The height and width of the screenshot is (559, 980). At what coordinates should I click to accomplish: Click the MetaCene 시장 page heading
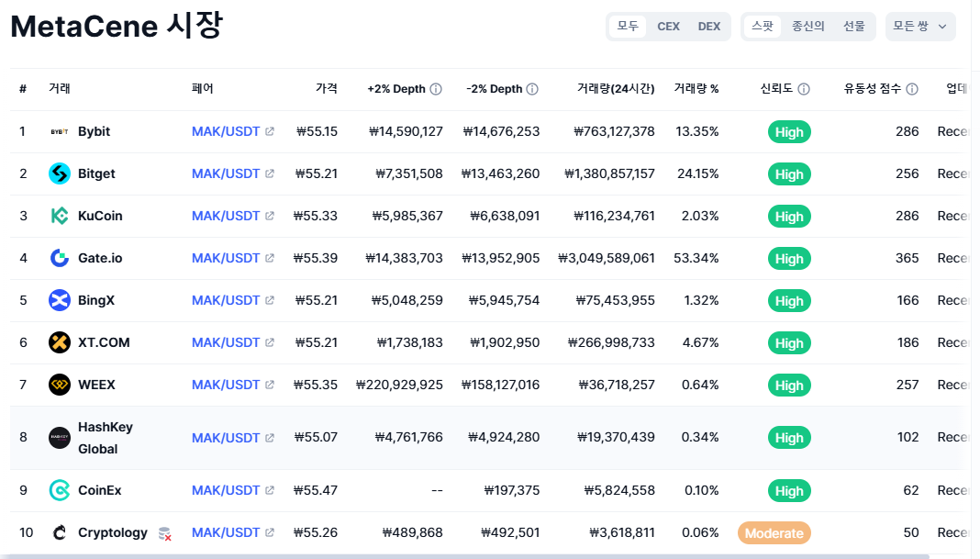click(117, 27)
